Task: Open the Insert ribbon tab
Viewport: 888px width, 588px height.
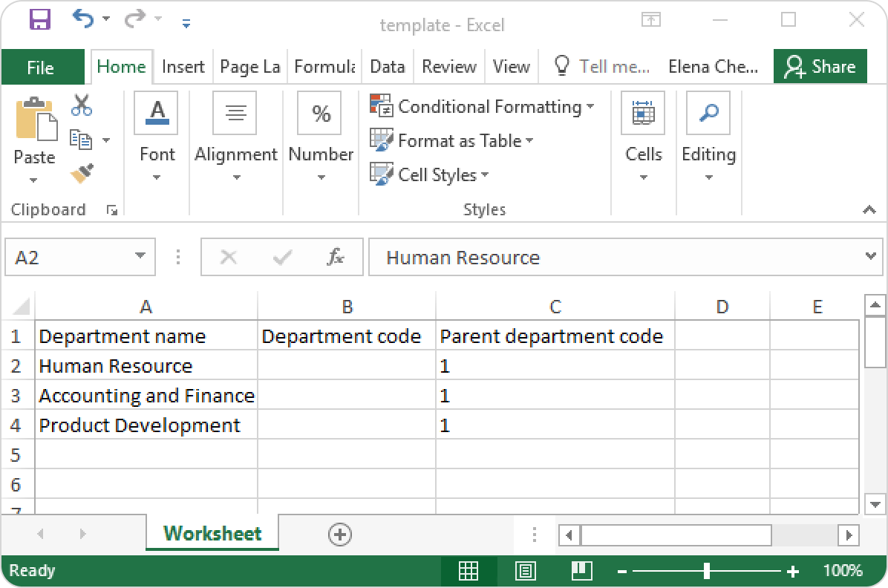Action: pos(183,67)
